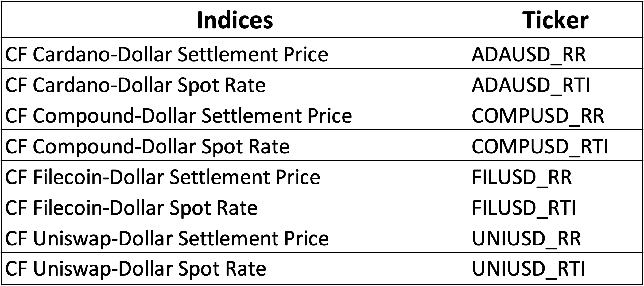
Task: Click the word Uniswap in last row
Action: pos(72,269)
